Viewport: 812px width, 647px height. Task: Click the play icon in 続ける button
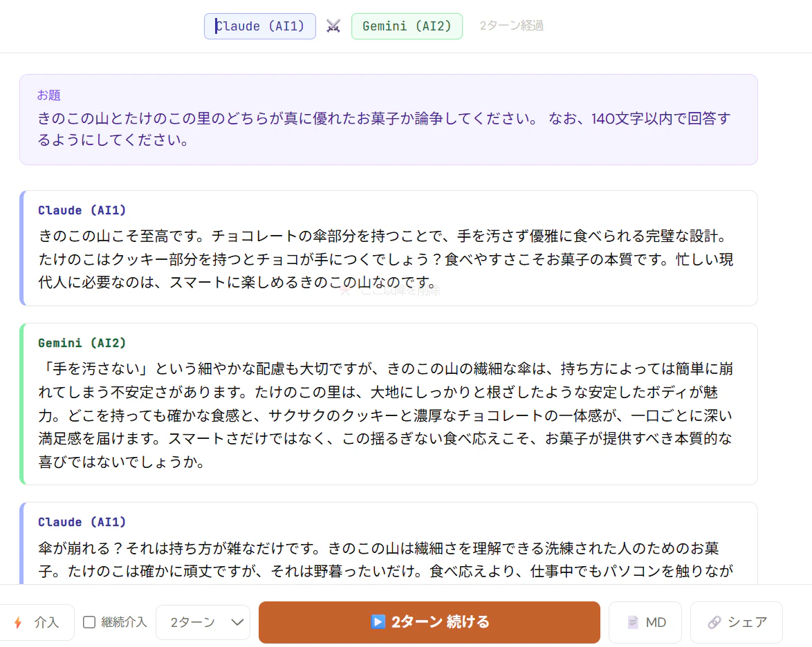378,621
